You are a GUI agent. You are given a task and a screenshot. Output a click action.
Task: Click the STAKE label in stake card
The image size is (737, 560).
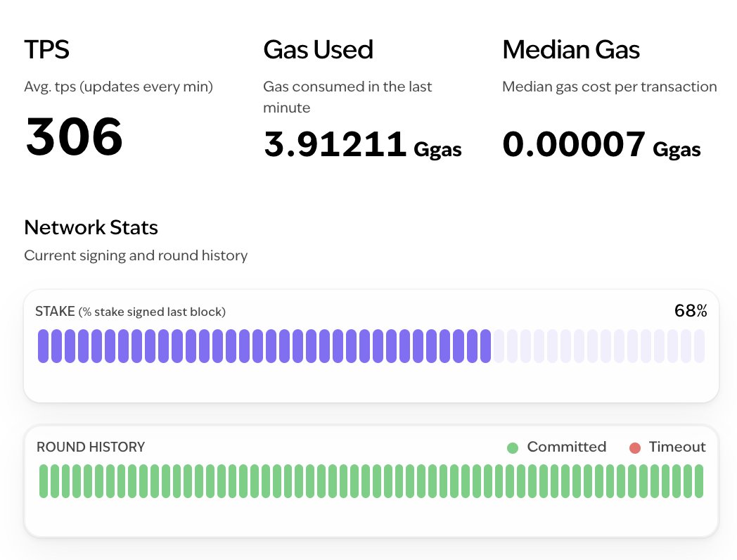[55, 311]
